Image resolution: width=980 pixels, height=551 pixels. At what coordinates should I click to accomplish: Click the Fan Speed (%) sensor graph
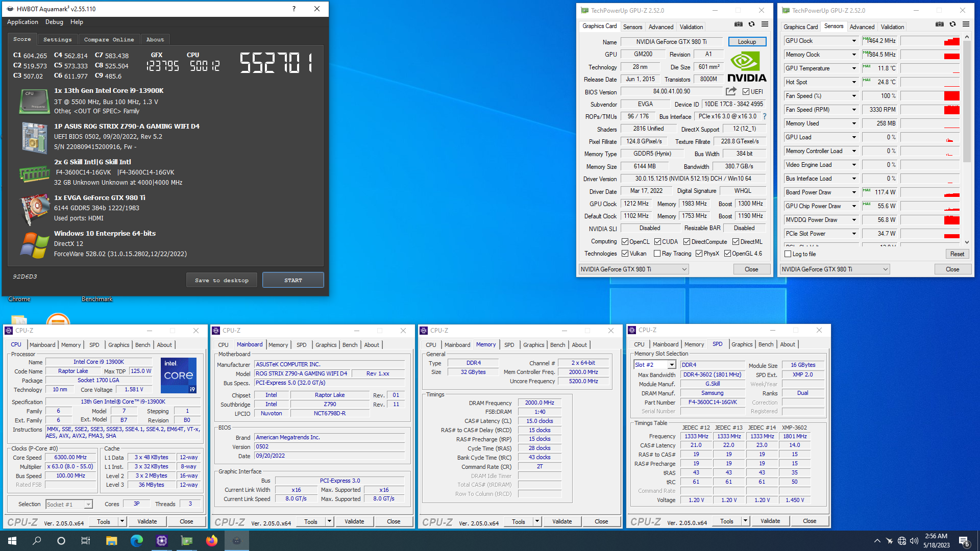pyautogui.click(x=930, y=96)
